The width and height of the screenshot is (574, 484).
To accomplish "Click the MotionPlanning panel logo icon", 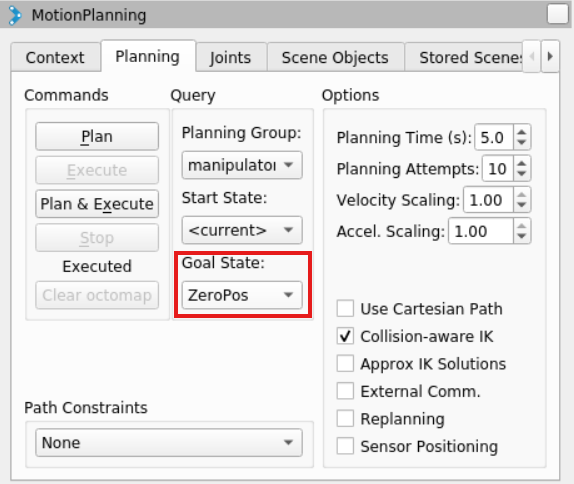I will (15, 15).
